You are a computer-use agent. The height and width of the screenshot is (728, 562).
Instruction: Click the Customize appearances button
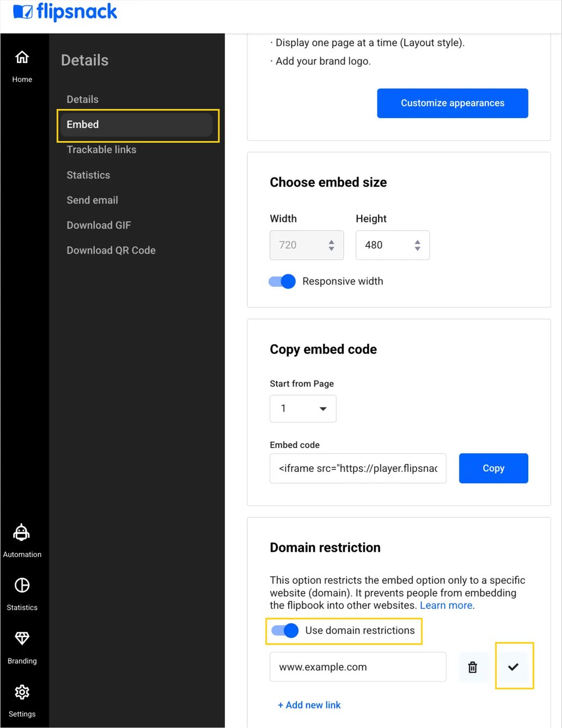click(452, 103)
